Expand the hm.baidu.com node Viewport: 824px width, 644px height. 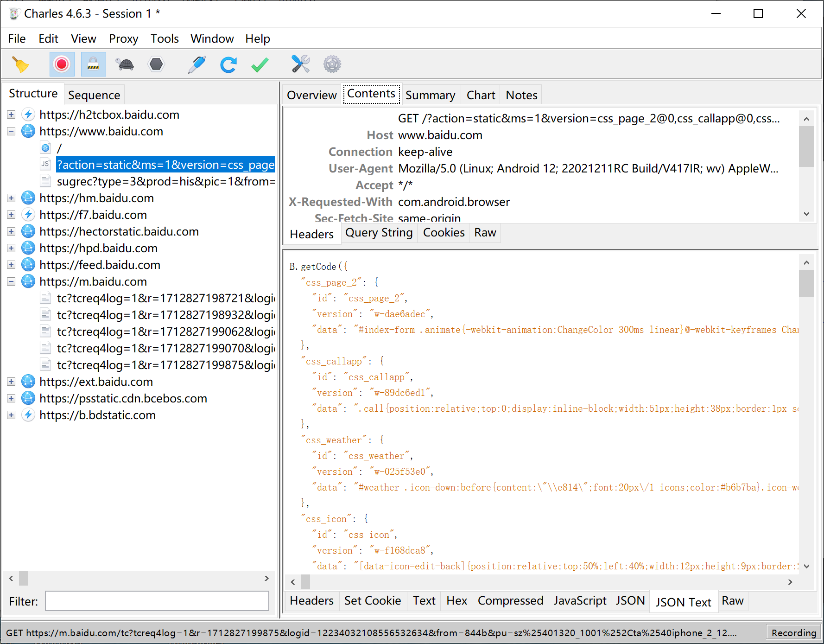click(x=11, y=198)
